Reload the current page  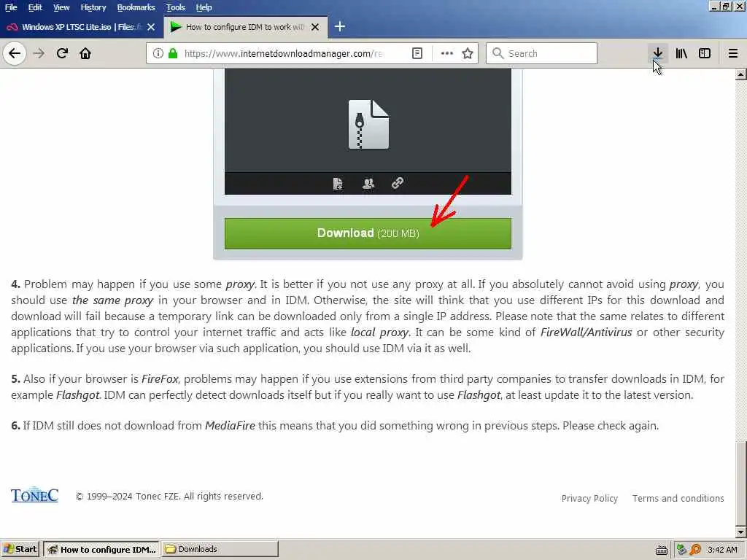point(62,53)
